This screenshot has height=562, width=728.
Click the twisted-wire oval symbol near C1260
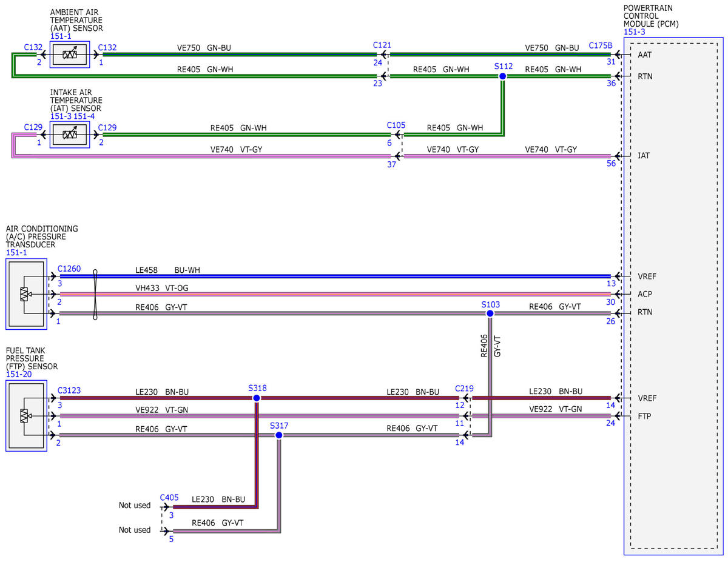coord(95,295)
